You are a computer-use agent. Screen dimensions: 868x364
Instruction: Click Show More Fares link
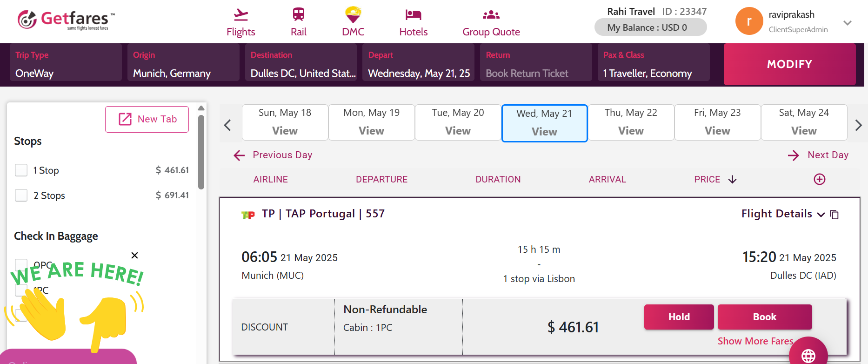click(754, 341)
